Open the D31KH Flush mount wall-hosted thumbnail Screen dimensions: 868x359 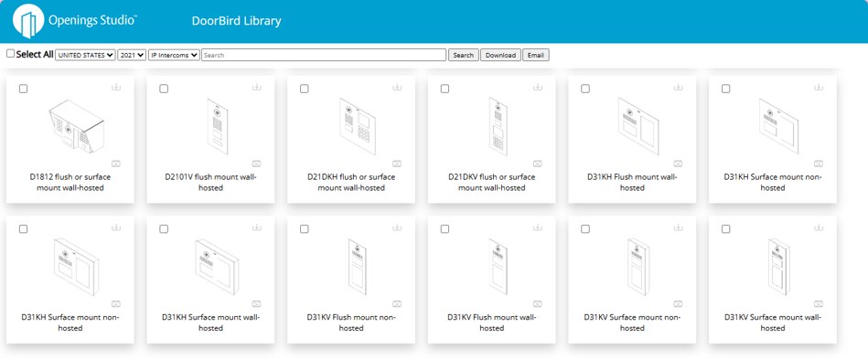tap(638, 126)
